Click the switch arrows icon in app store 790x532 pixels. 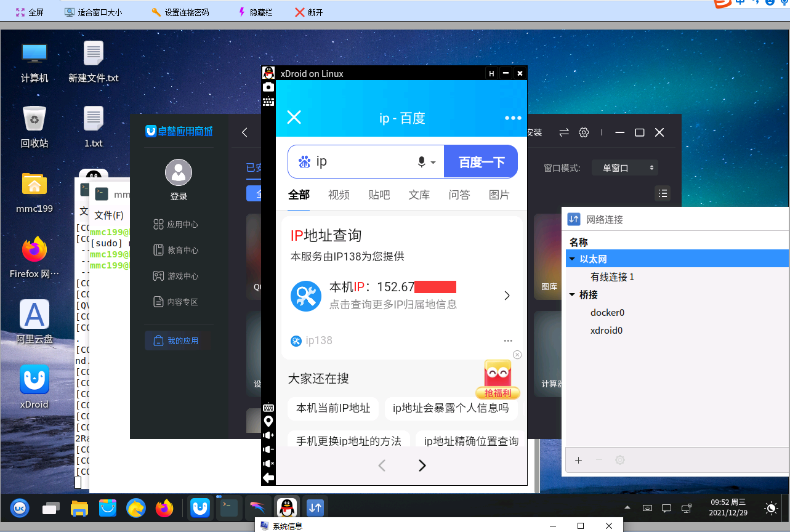coord(564,132)
